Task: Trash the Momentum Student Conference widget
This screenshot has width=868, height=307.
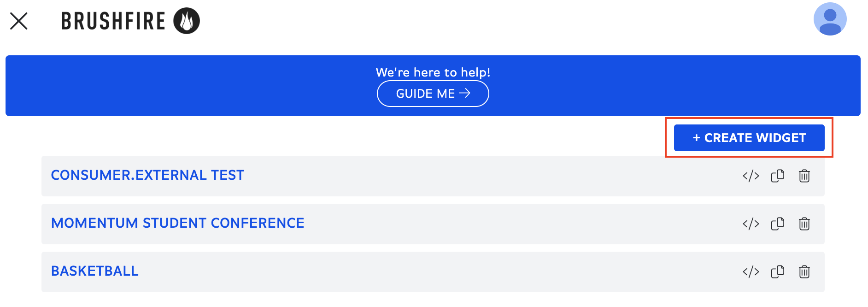Action: click(x=804, y=224)
